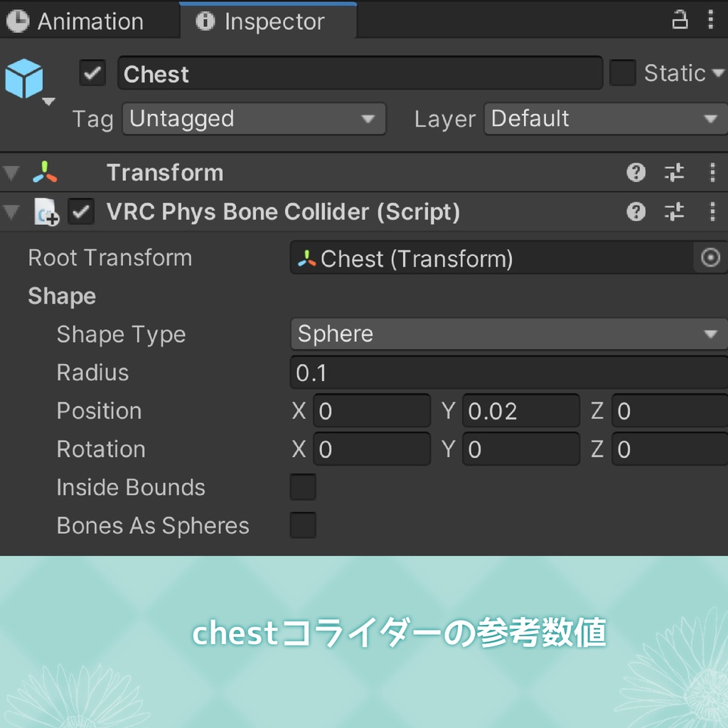
Task: Enable the Static checkbox
Action: (x=622, y=73)
